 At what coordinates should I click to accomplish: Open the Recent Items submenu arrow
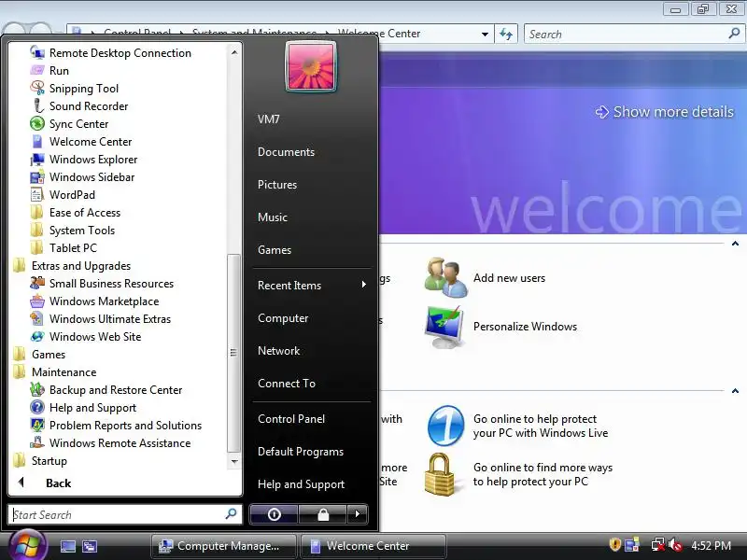(x=363, y=285)
